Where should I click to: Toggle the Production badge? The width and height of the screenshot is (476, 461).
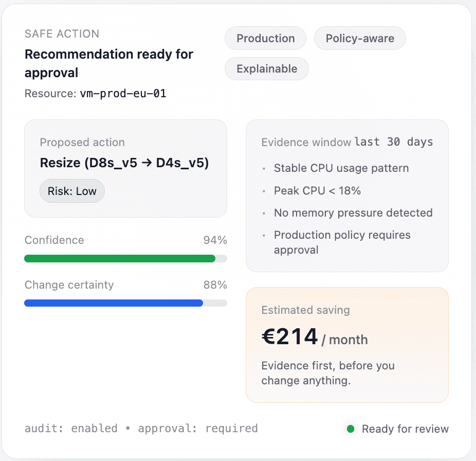[265, 38]
